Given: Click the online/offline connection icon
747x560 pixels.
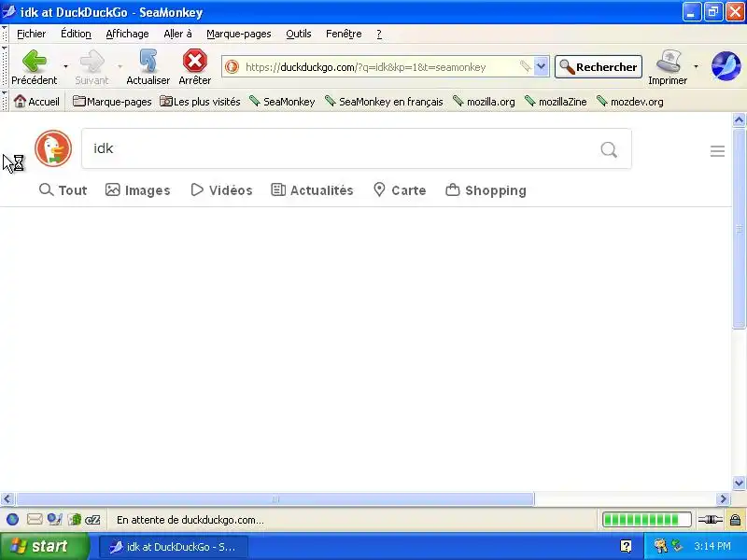Looking at the screenshot, I should pos(711,520).
